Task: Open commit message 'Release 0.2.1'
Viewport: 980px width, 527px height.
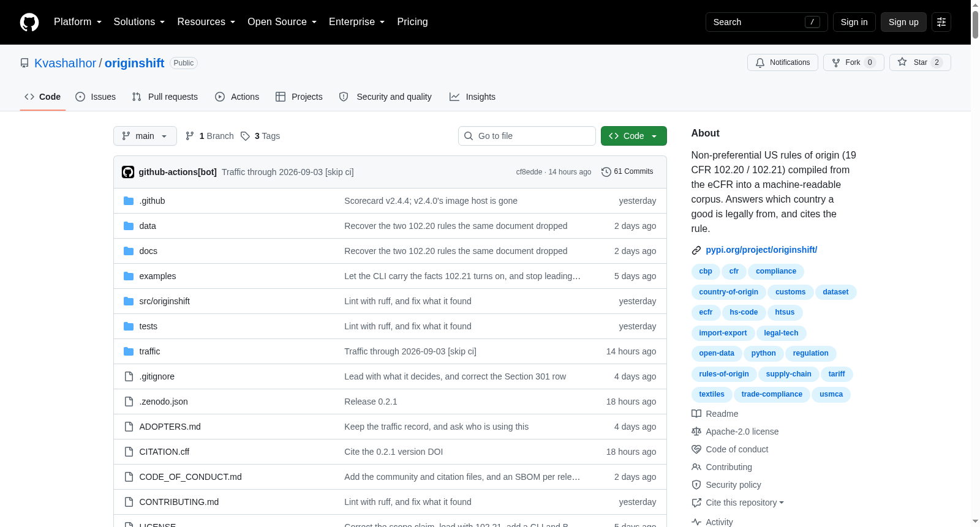Action: (371, 402)
